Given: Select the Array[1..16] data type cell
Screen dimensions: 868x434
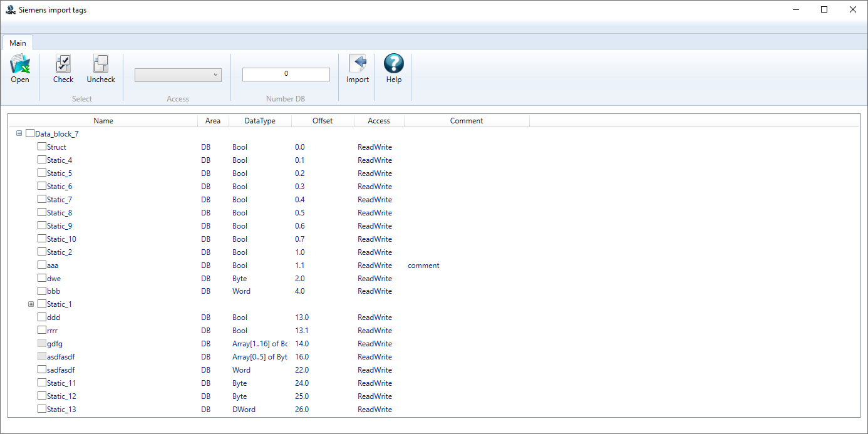Looking at the screenshot, I should [x=260, y=344].
